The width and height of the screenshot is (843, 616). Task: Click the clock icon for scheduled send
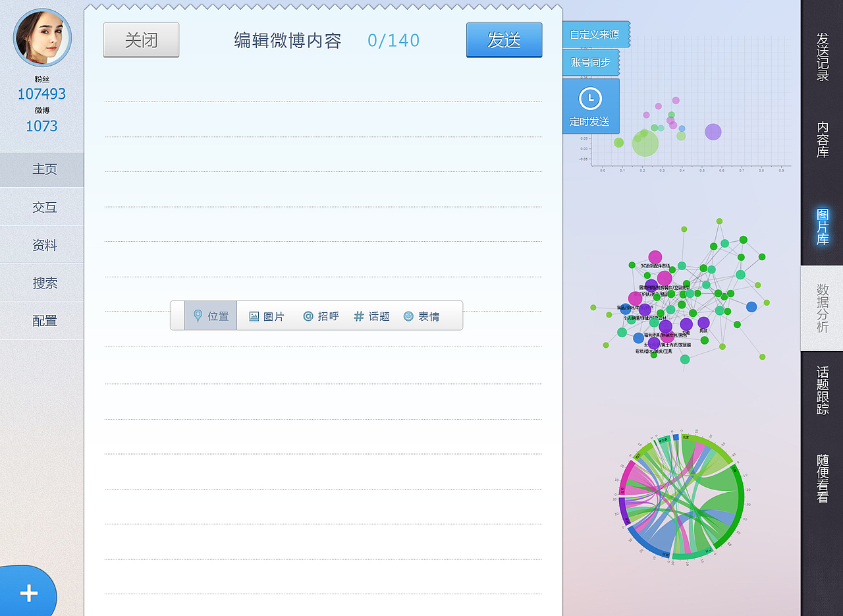coord(590,99)
